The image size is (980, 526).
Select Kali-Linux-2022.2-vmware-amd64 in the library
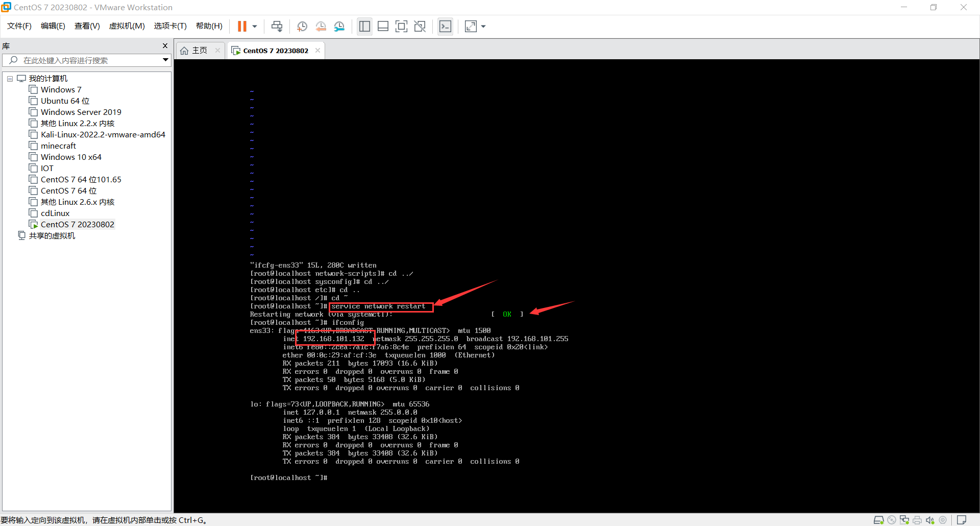pos(103,135)
